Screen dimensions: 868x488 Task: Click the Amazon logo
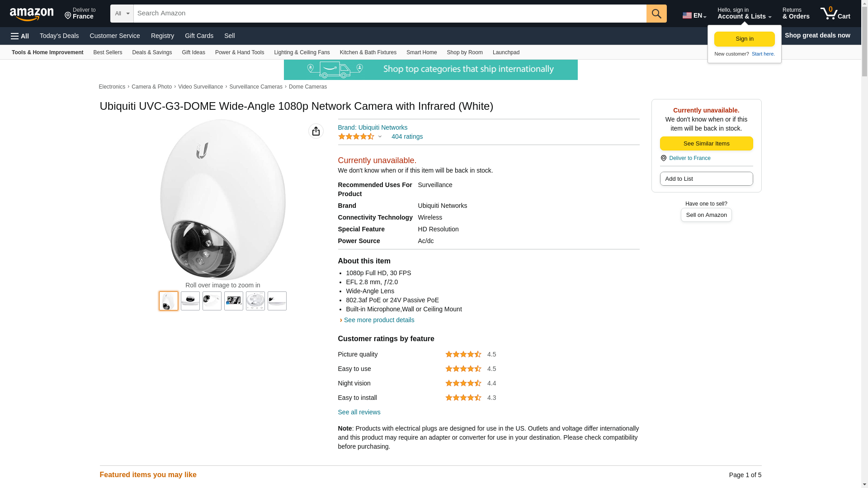[x=32, y=14]
